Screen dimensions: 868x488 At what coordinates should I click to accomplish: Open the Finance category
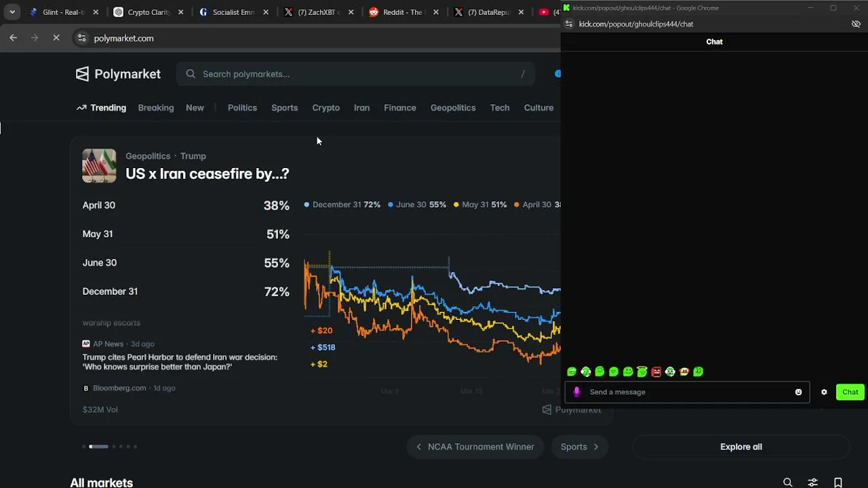pos(400,108)
